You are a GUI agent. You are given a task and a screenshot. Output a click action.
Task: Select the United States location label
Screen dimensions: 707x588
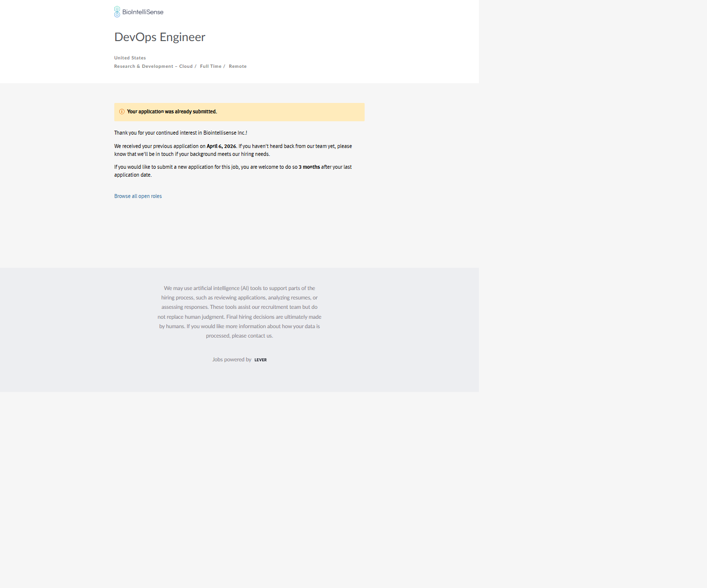pos(130,58)
